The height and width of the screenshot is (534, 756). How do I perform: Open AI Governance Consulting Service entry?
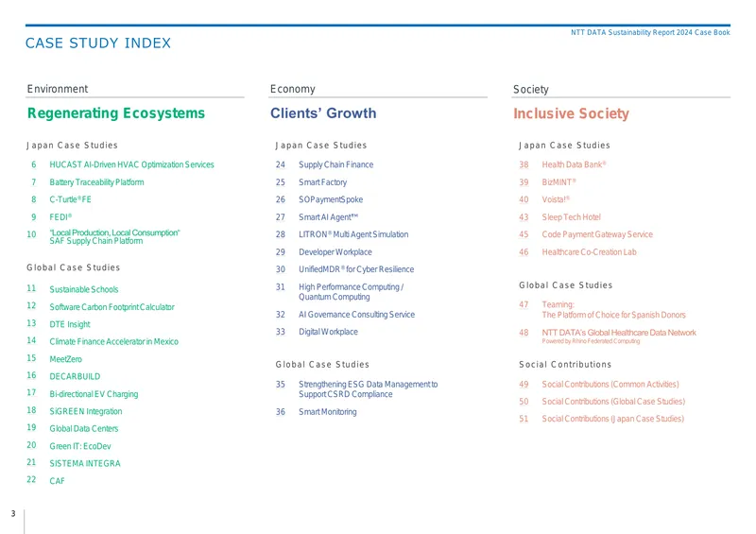357,315
